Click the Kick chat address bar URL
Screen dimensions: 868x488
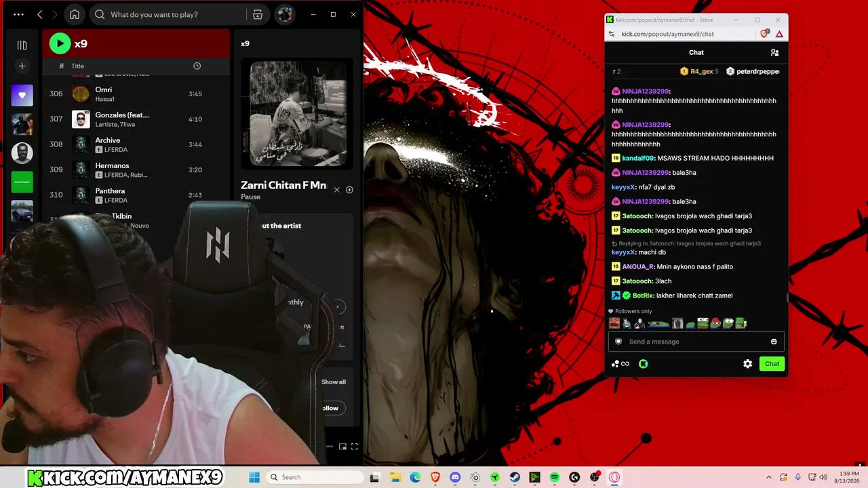pos(667,34)
